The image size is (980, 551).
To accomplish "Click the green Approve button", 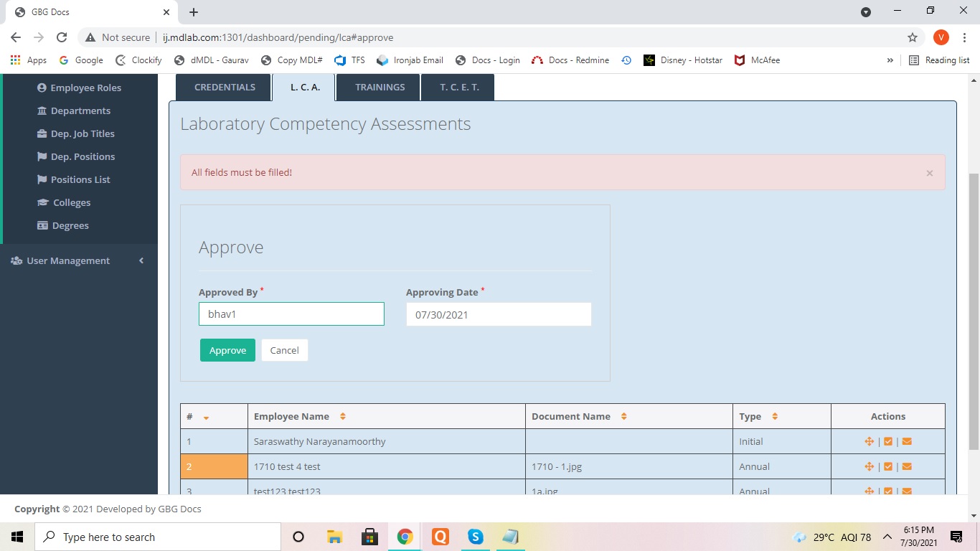I will click(x=227, y=350).
